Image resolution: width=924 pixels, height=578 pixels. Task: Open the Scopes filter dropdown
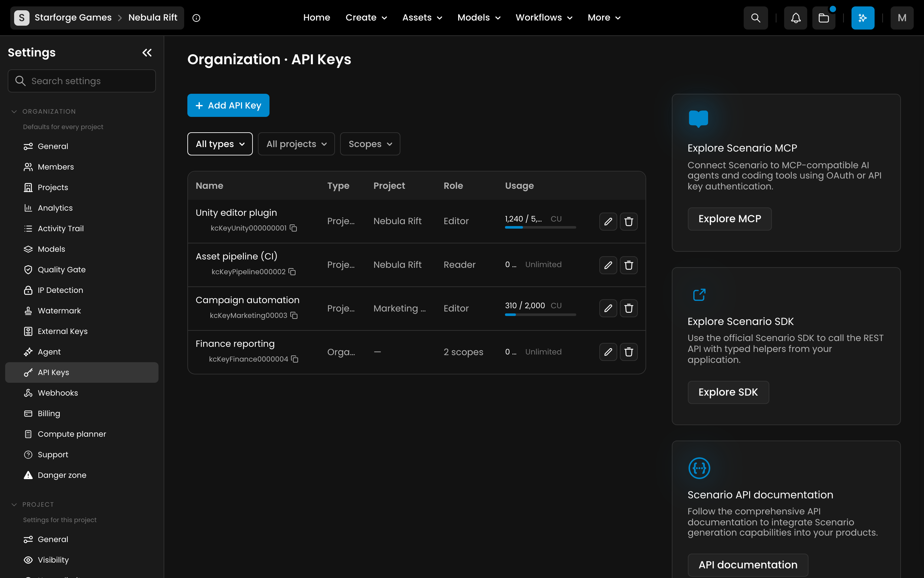[370, 144]
